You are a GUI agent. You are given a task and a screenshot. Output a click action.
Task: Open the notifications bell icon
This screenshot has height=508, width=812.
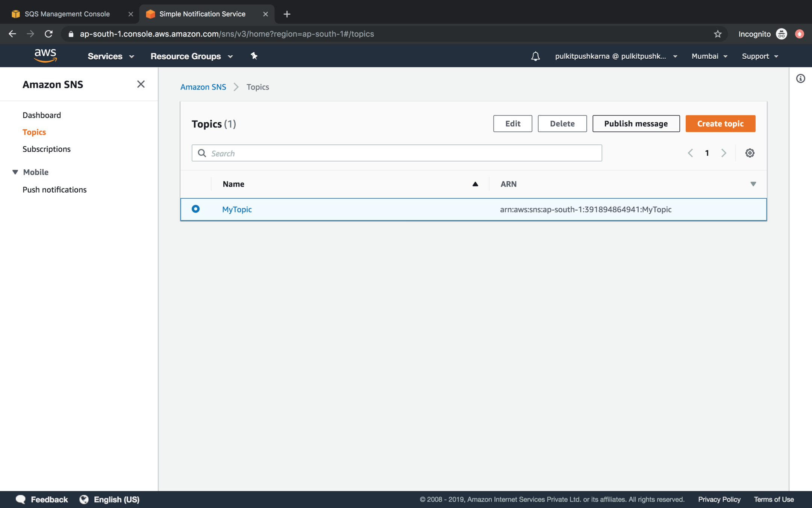coord(535,56)
